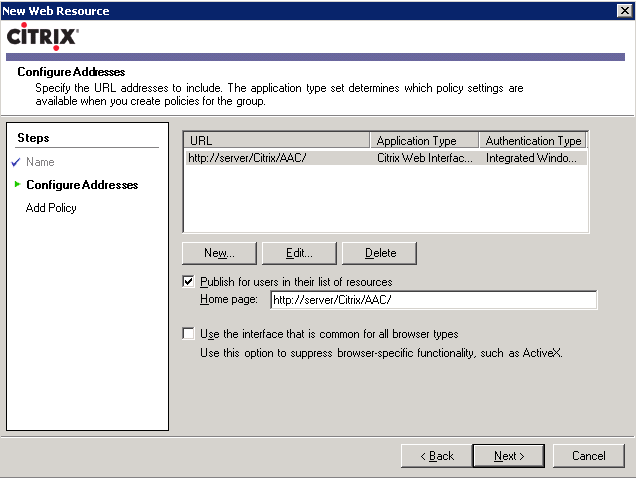Click the Integrated Windo... cell
Viewport: 636px width, 478px height.
[x=531, y=157]
